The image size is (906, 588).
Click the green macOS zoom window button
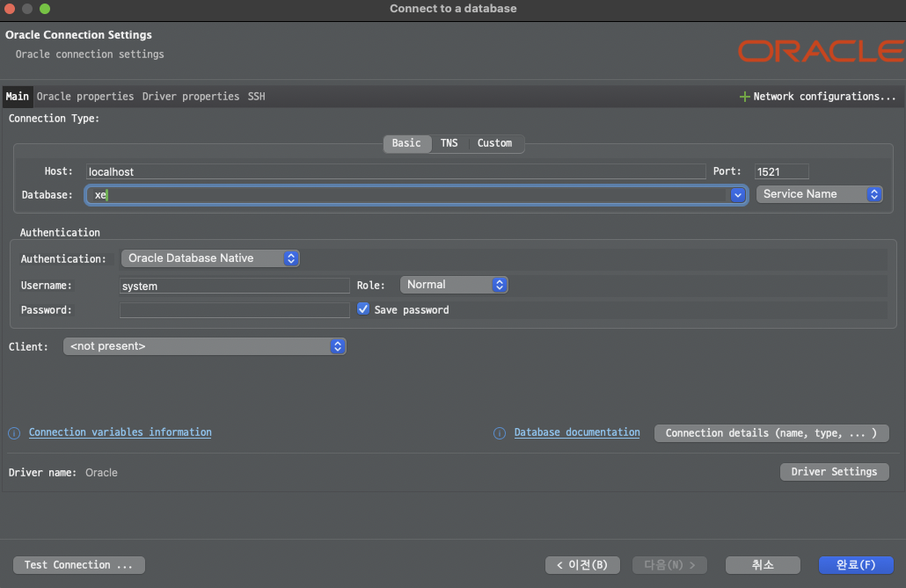[45, 9]
